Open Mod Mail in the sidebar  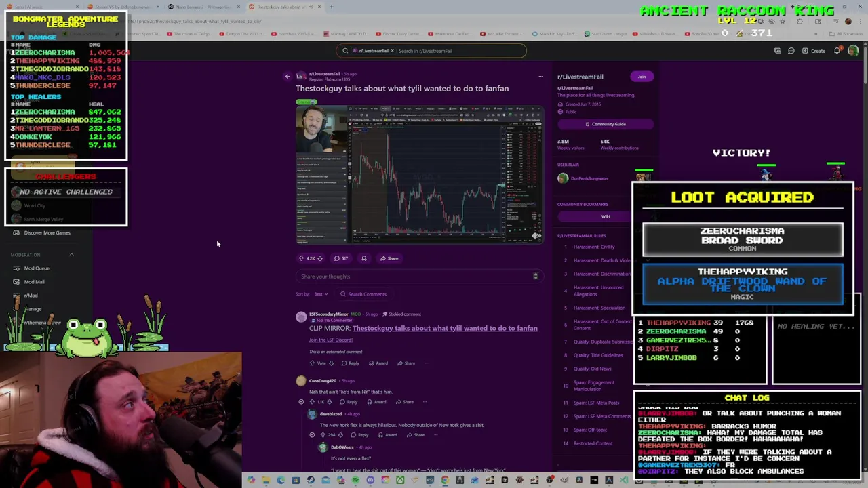34,282
